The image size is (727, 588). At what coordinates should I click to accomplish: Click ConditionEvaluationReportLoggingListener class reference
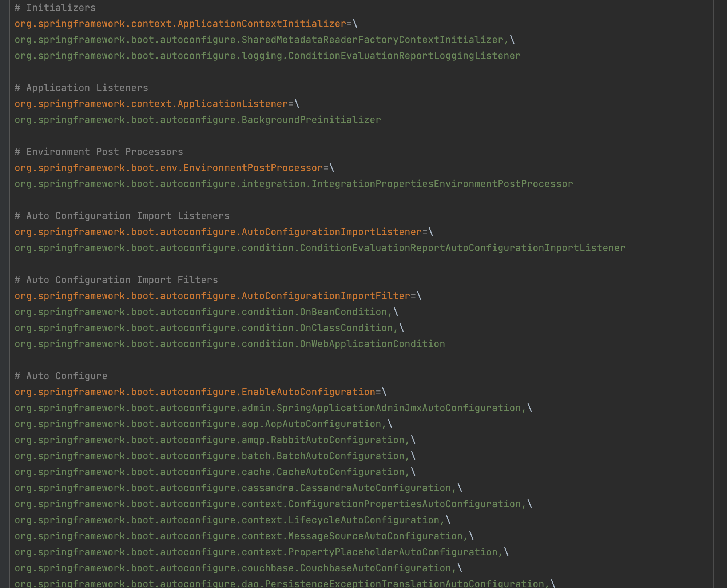click(x=404, y=56)
